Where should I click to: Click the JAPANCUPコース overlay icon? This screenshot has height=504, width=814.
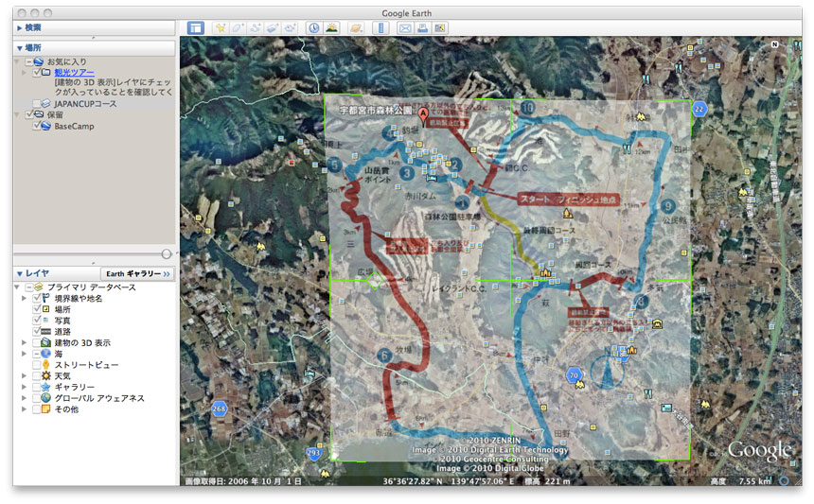click(x=46, y=104)
